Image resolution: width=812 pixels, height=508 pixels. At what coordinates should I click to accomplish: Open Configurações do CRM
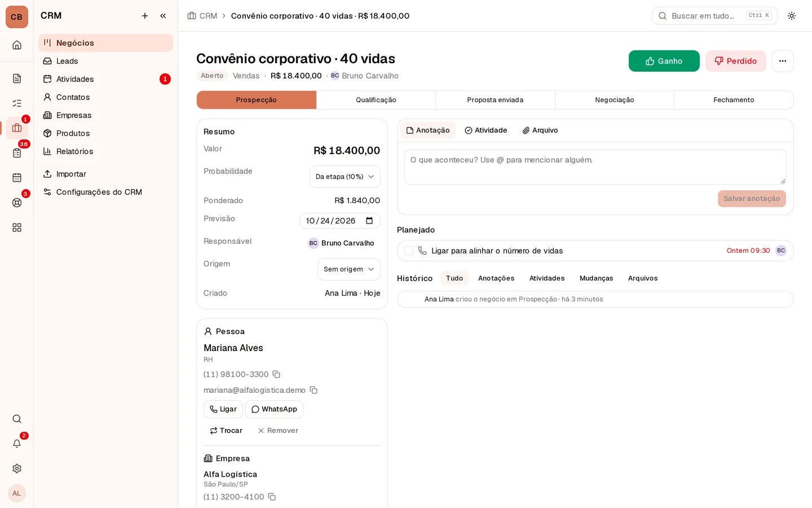(105, 192)
